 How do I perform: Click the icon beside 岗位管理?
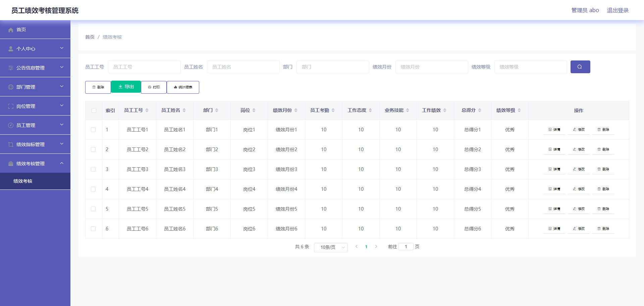pos(11,106)
